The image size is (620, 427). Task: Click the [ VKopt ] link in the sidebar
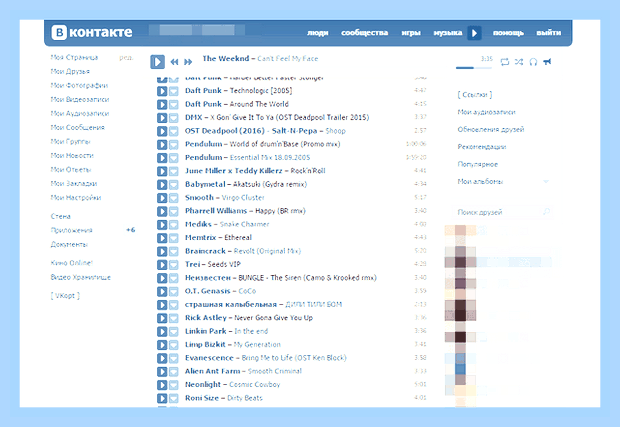point(65,296)
